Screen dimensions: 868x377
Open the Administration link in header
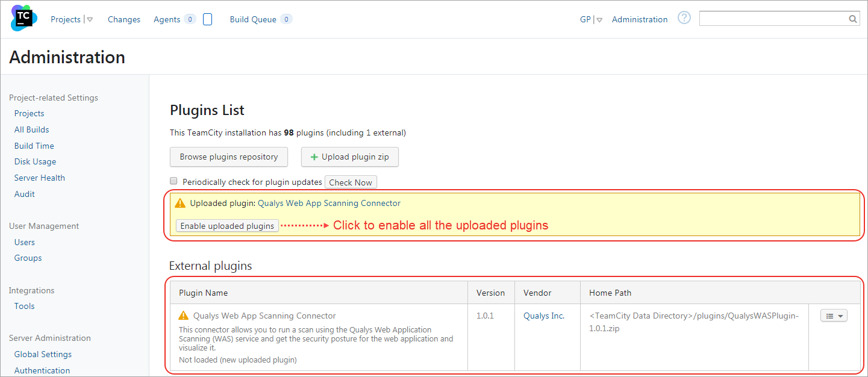pyautogui.click(x=640, y=19)
